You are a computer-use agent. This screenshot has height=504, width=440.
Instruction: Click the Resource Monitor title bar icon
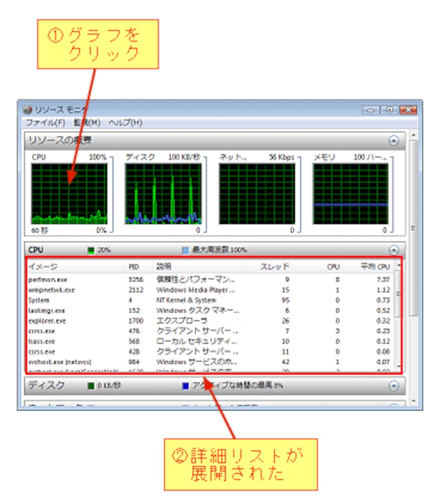pyautogui.click(x=28, y=109)
